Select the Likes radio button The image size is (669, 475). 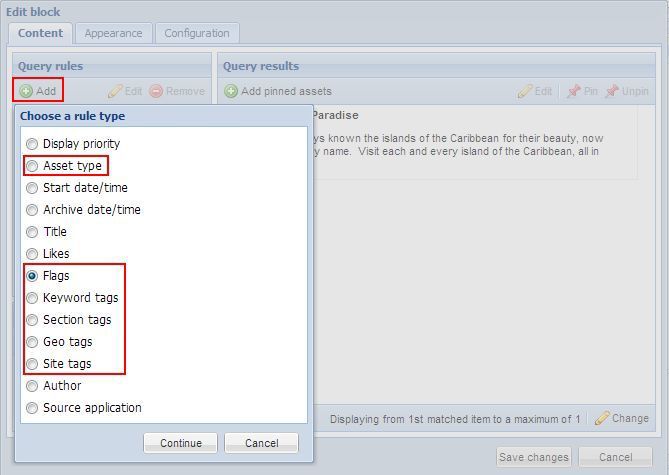[x=32, y=254]
